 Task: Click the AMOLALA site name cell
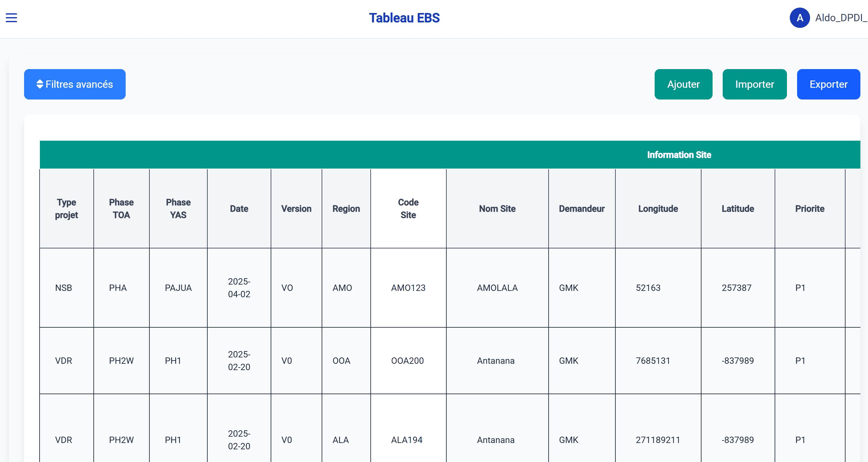[497, 288]
